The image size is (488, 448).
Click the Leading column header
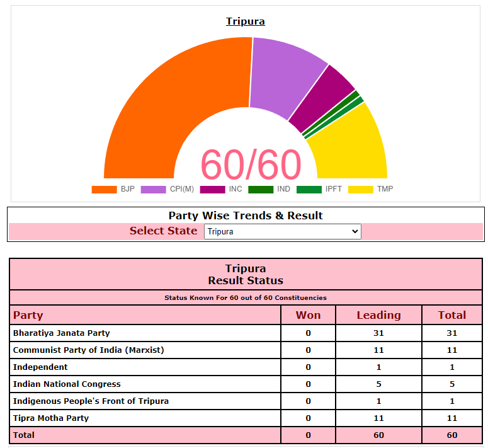379,315
